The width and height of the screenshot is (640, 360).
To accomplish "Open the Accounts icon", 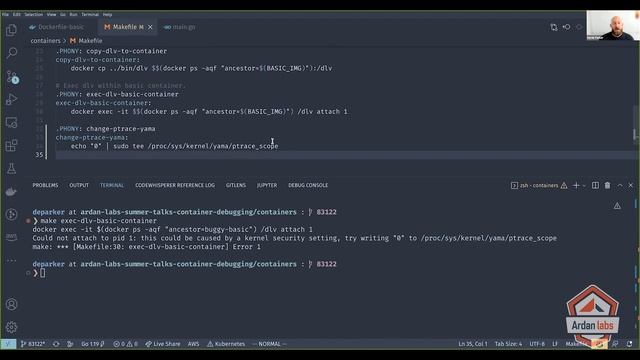I will [x=11, y=304].
